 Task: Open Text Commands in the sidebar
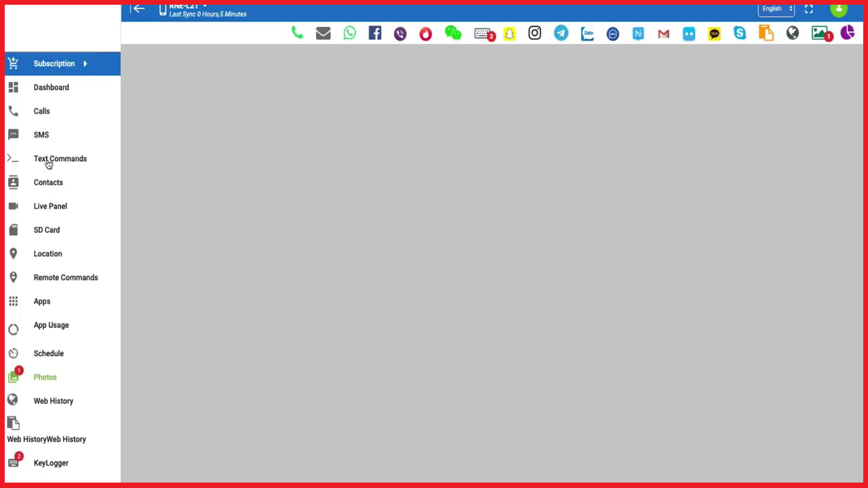(60, 159)
